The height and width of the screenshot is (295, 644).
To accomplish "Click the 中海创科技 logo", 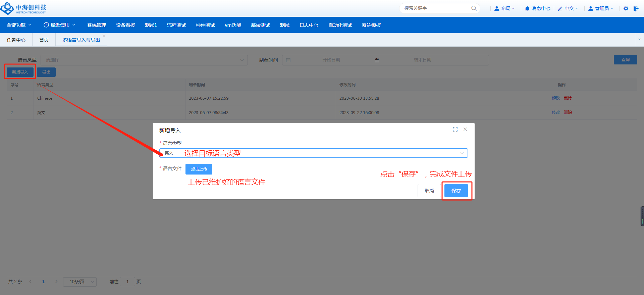I will [x=23, y=8].
